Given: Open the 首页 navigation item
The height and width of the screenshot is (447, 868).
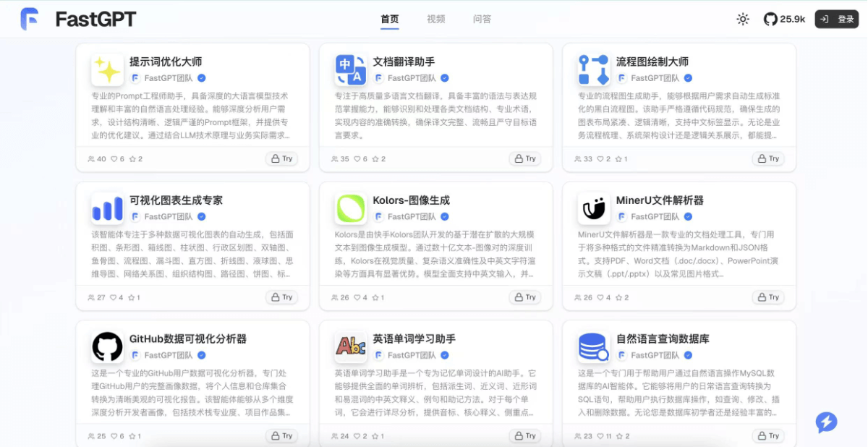Looking at the screenshot, I should [388, 19].
